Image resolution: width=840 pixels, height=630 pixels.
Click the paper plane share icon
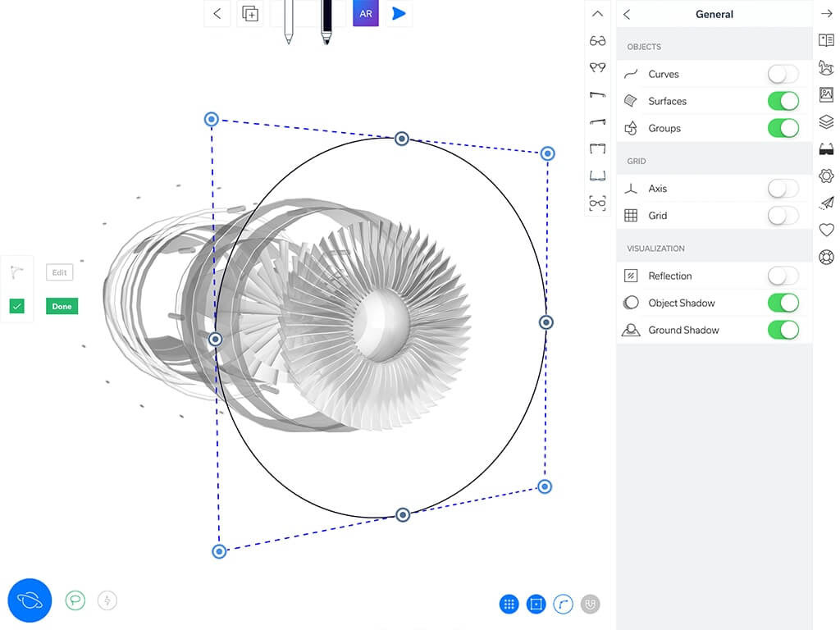tap(826, 203)
